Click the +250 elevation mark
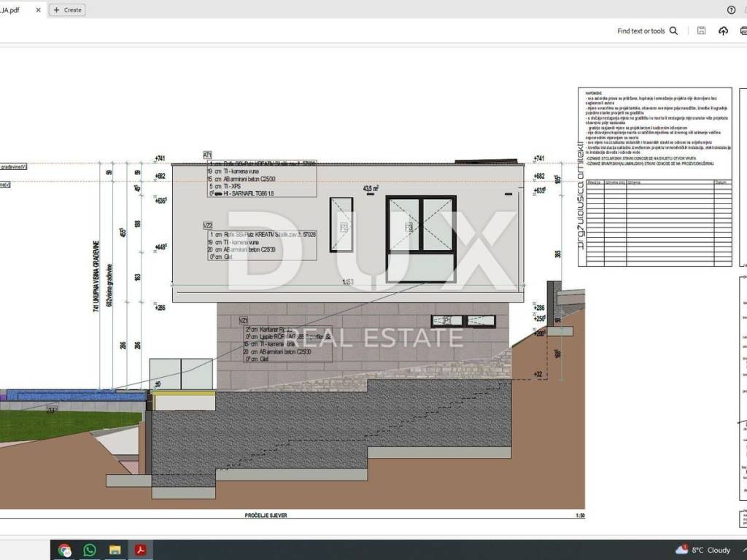The width and height of the screenshot is (747, 560). (x=539, y=319)
